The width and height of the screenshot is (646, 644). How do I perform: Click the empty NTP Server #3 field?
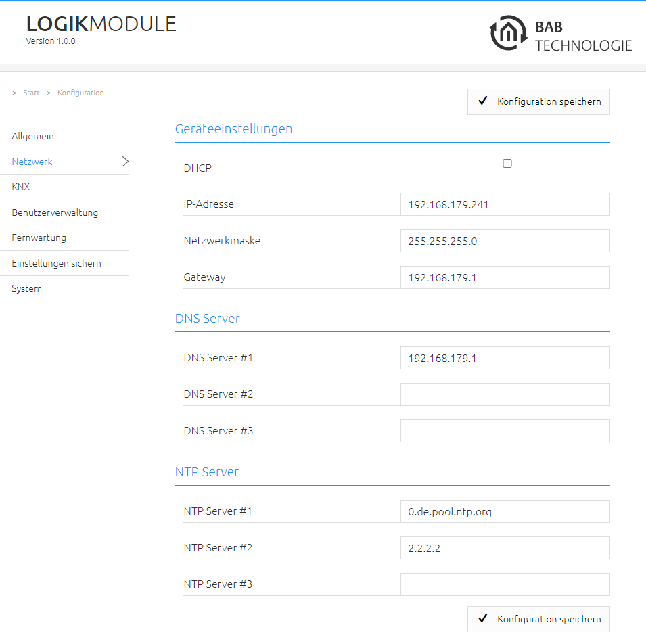point(505,584)
